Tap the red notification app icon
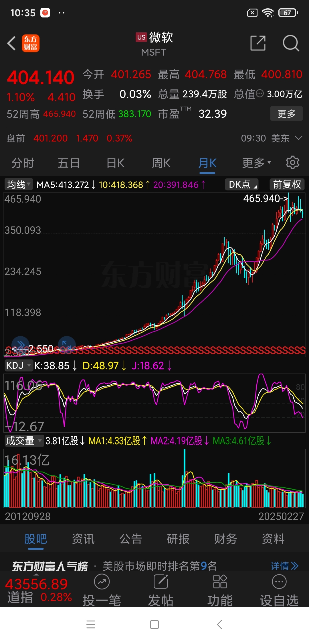The height and width of the screenshot is (644, 309). [45, 13]
